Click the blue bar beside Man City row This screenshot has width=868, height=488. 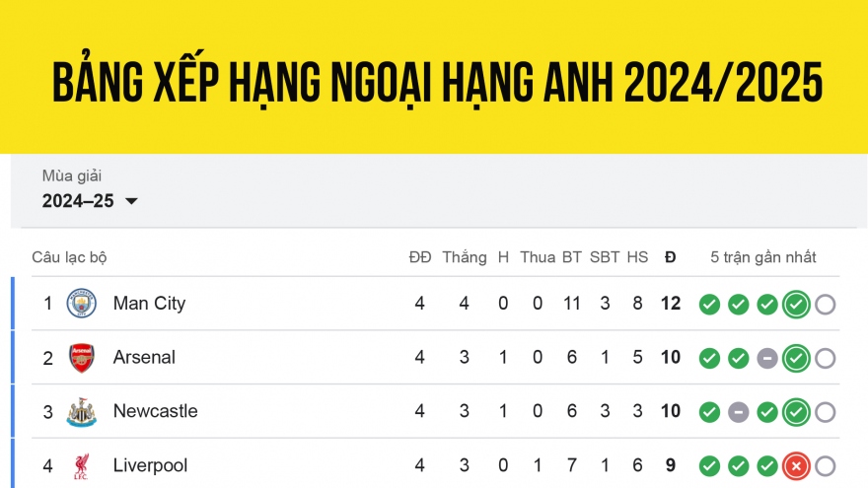point(13,304)
